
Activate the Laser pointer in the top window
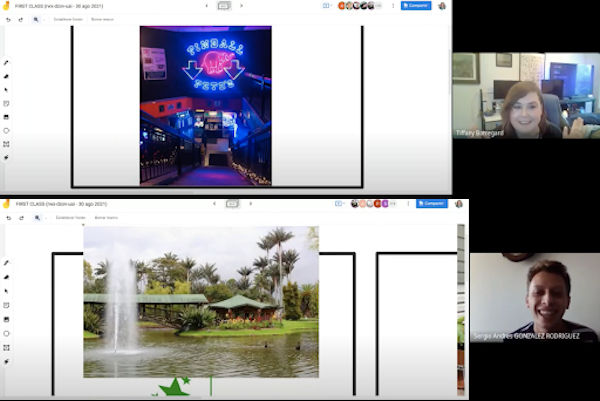(6, 157)
